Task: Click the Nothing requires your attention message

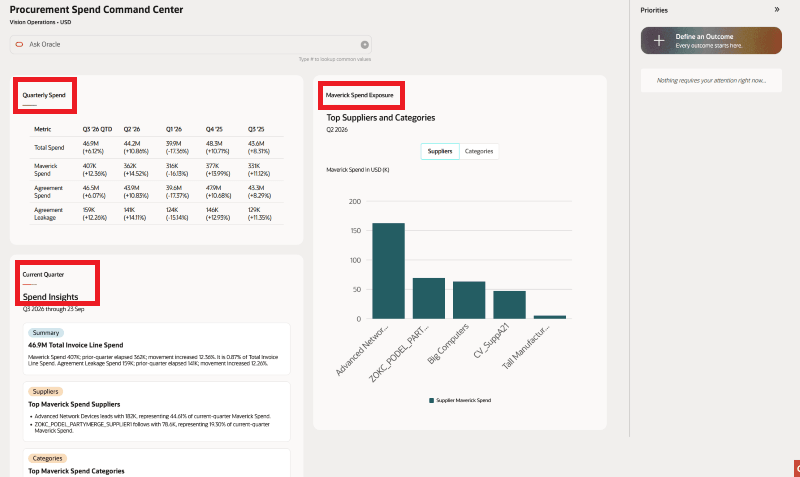Action: point(711,81)
